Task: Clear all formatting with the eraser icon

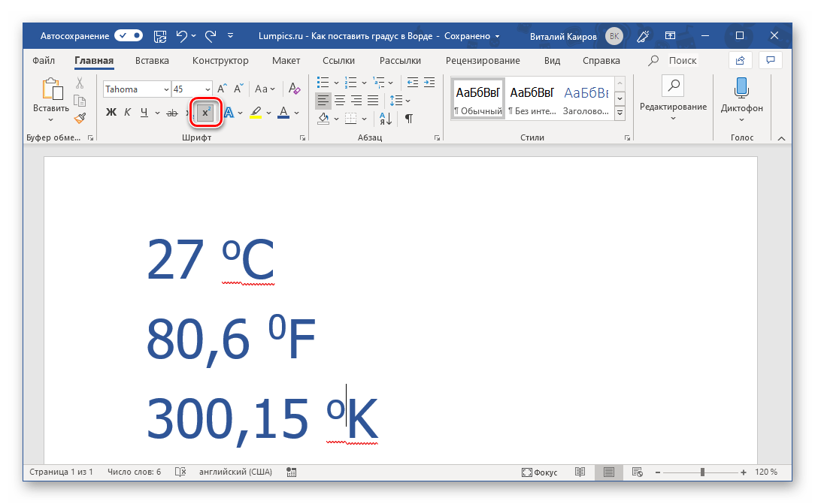Action: tap(294, 89)
